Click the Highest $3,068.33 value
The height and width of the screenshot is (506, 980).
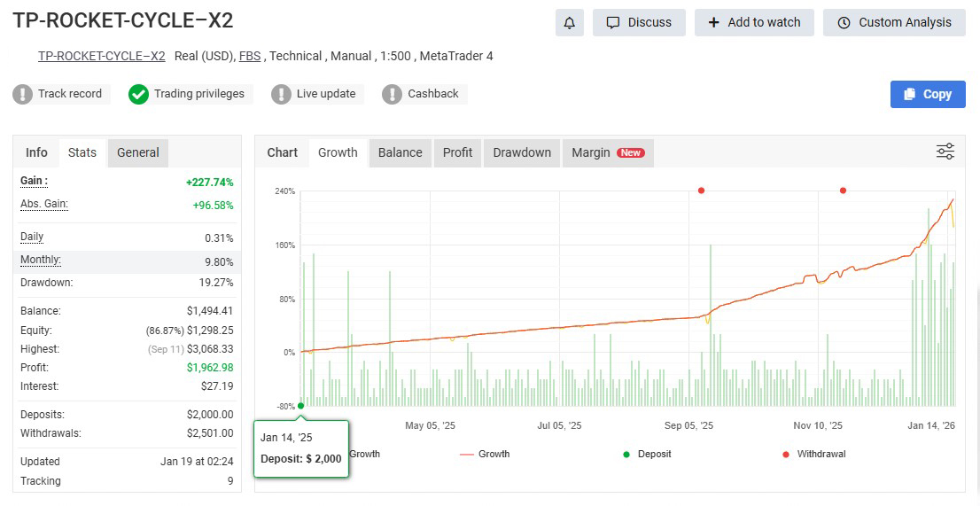click(x=210, y=349)
